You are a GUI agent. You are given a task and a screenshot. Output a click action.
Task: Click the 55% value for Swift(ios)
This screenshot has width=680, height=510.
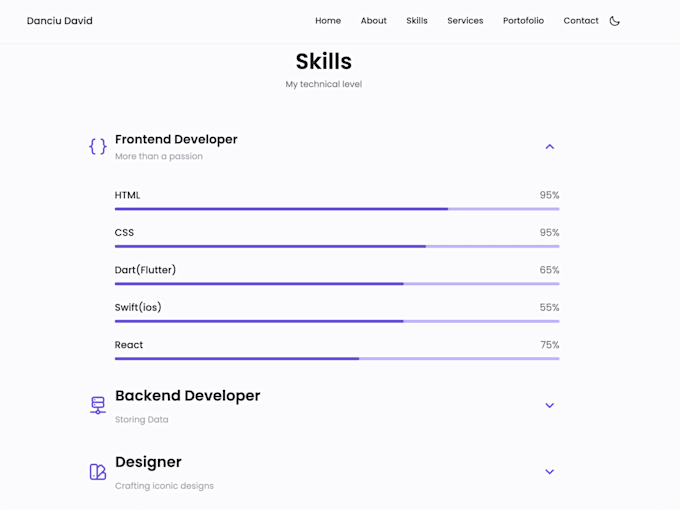point(549,307)
